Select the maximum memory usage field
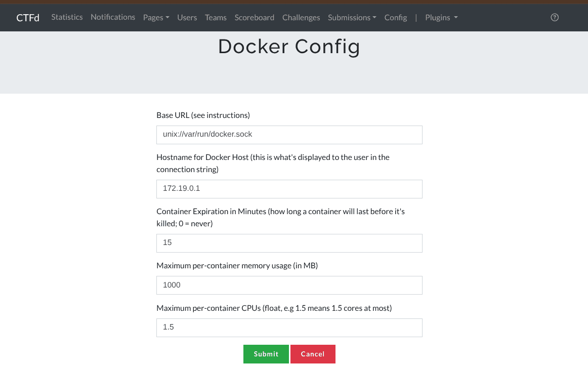This screenshot has height=365, width=588. click(289, 285)
